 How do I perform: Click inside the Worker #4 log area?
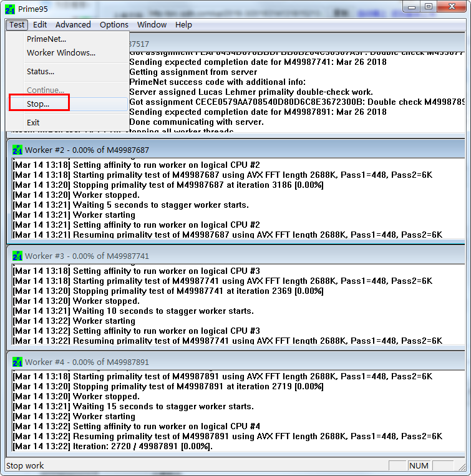click(237, 412)
